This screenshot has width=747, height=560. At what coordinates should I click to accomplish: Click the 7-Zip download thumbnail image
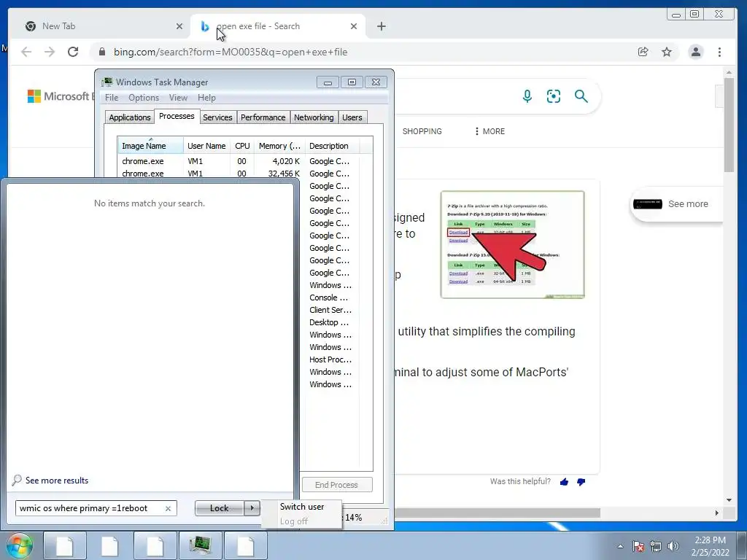tap(513, 245)
